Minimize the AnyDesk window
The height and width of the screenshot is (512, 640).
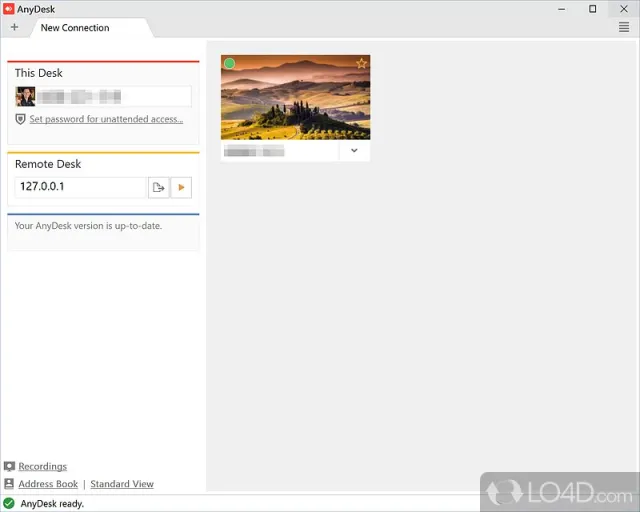click(562, 9)
